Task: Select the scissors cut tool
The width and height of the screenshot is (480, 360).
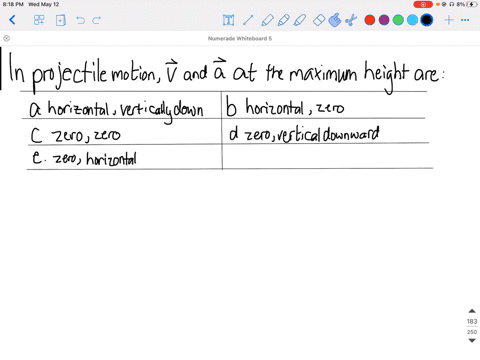Action: click(x=351, y=20)
